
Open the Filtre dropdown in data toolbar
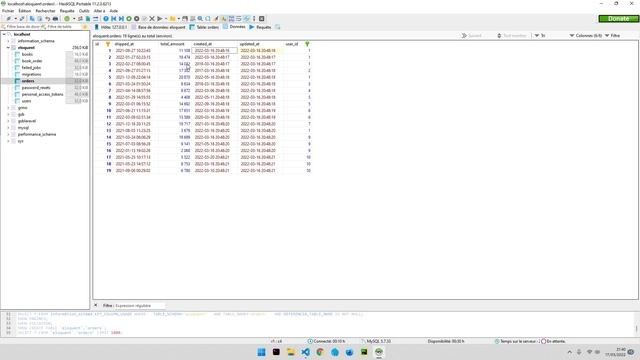point(612,36)
